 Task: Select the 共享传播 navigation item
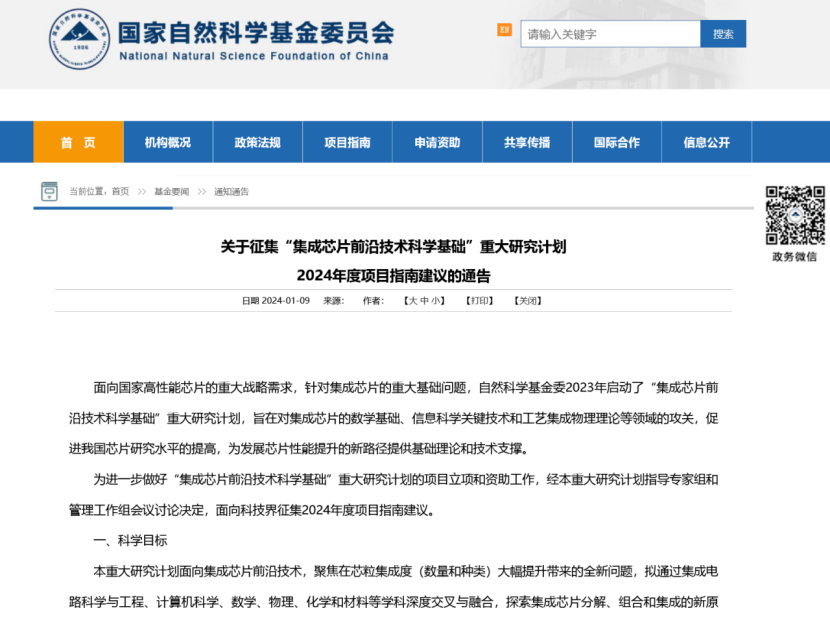527,142
